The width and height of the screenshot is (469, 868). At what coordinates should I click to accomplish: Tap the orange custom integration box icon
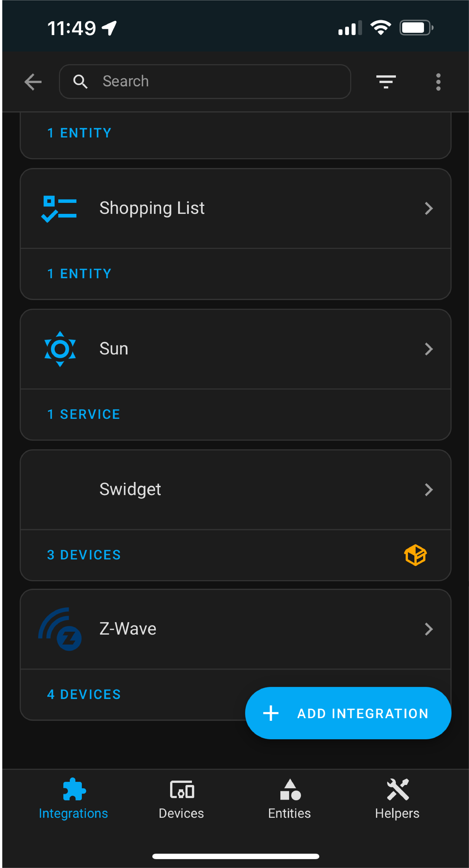point(415,555)
